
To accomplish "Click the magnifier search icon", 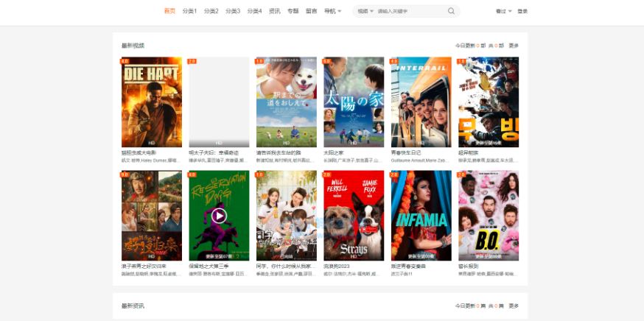I will 452,11.
